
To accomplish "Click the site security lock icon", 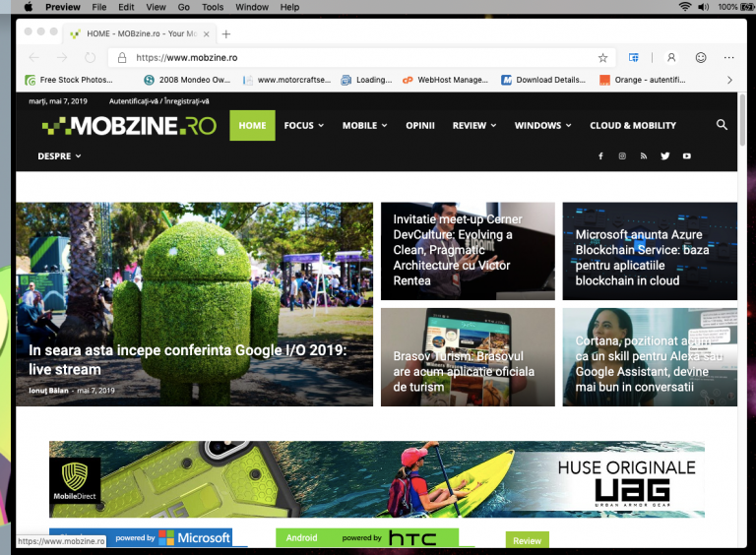I will 122,58.
